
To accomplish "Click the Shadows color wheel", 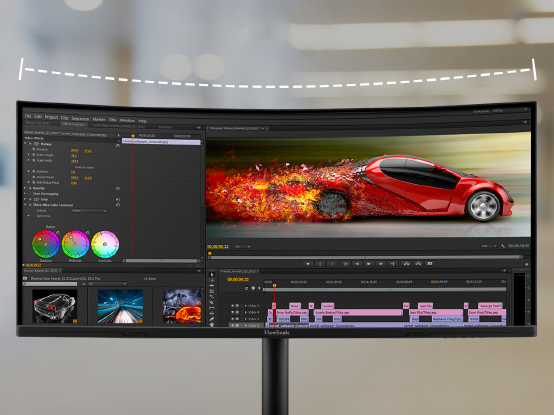I will pyautogui.click(x=46, y=244).
